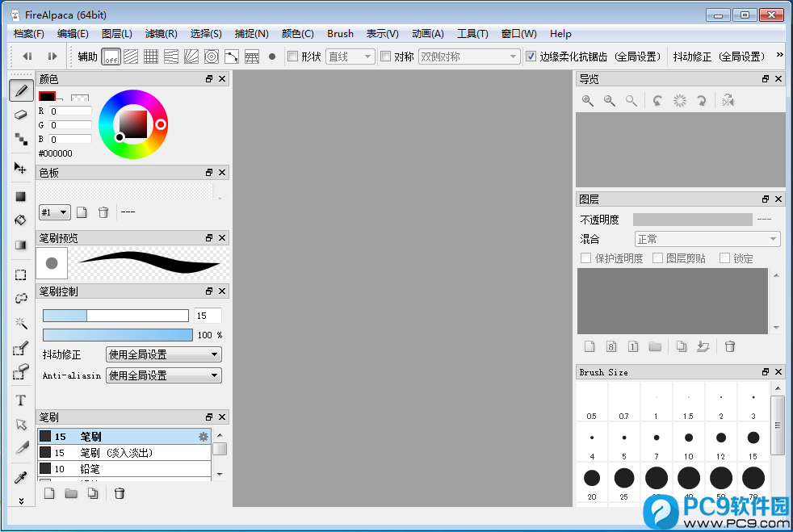
Task: Select brush size 15 in Brush Size panel
Action: (x=753, y=442)
